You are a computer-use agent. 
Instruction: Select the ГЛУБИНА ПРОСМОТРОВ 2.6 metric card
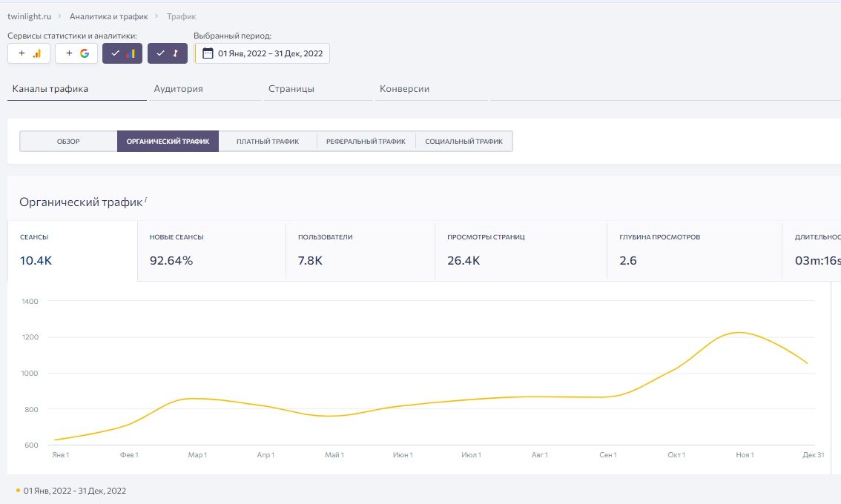click(x=695, y=251)
